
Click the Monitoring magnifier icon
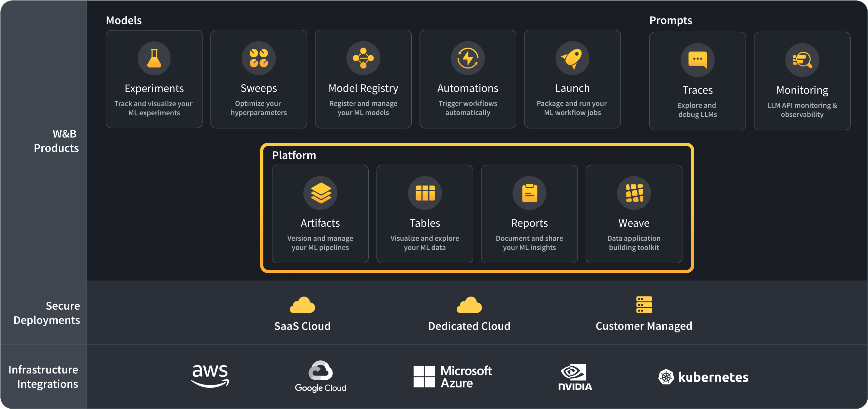[802, 60]
